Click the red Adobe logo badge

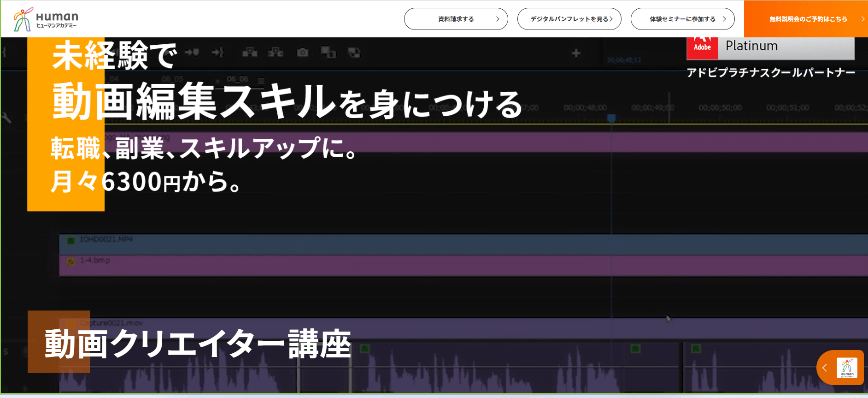point(702,47)
